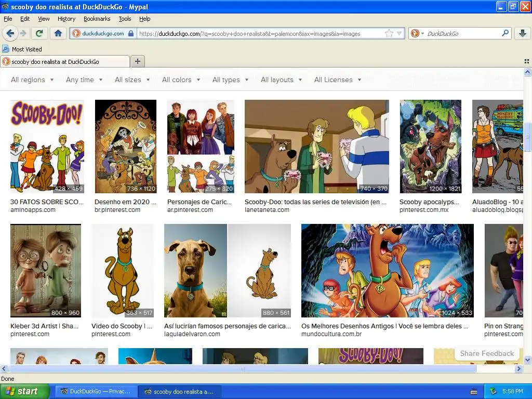
Task: Open the Scooby apocalyps... result link
Action: 429,202
